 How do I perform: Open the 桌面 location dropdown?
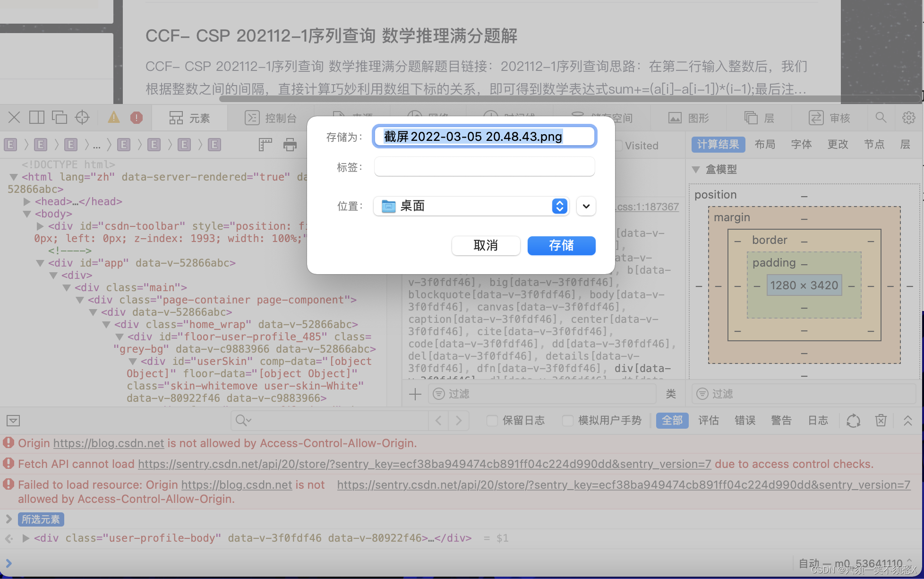pos(471,206)
